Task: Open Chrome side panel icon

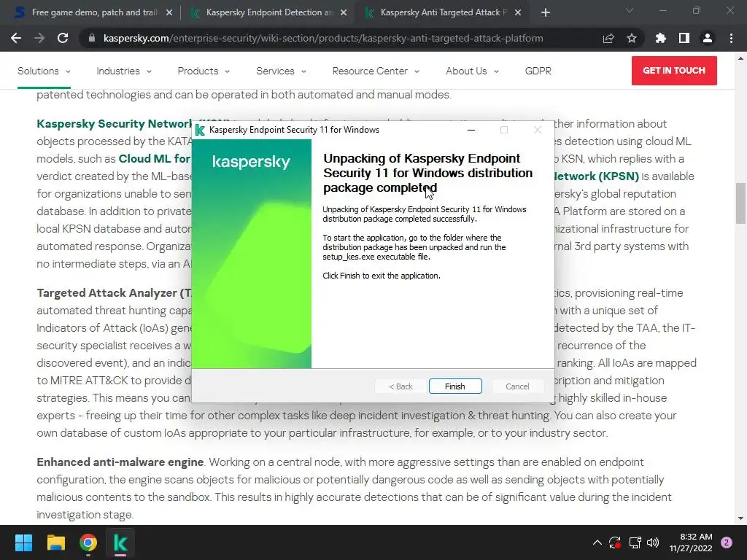Action: point(684,38)
